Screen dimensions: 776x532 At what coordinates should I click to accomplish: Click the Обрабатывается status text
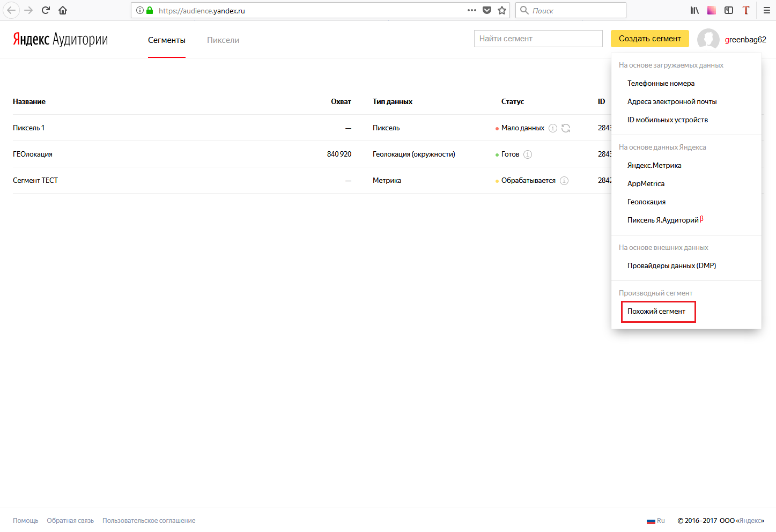pos(528,180)
